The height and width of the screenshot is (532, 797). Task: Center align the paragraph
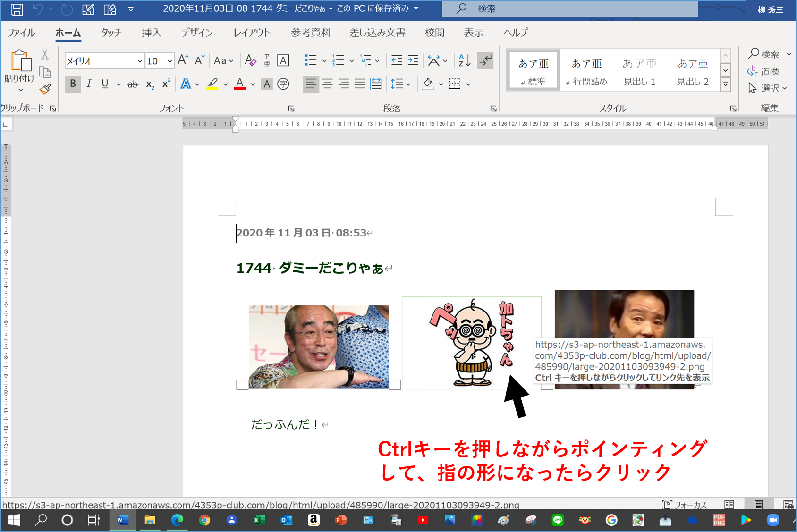point(327,84)
